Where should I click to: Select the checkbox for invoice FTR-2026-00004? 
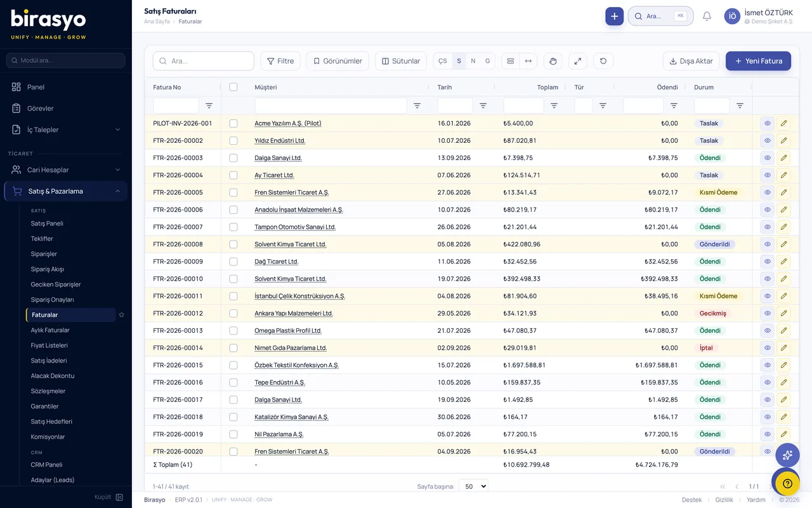(233, 175)
